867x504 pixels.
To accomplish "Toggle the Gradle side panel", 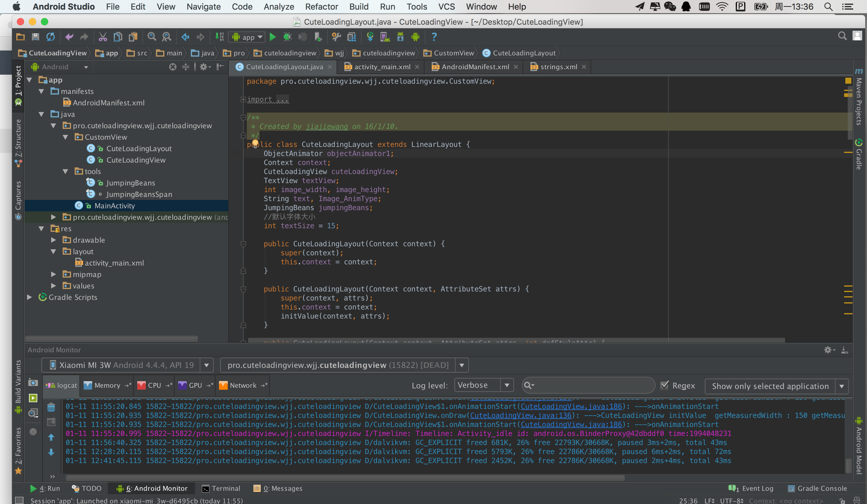I will (x=859, y=154).
